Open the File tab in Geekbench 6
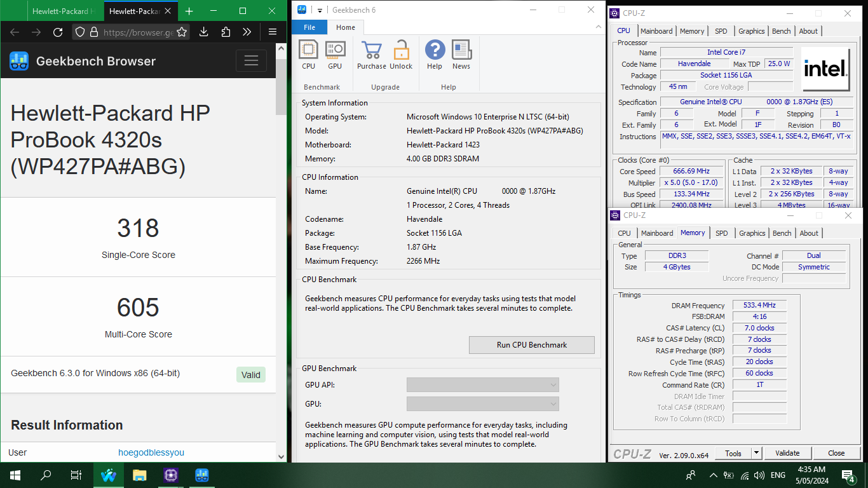Viewport: 868px width, 488px height. [309, 27]
